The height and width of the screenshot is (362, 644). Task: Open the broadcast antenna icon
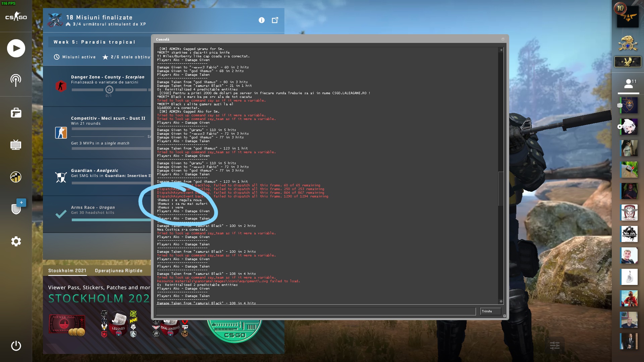[x=16, y=80]
